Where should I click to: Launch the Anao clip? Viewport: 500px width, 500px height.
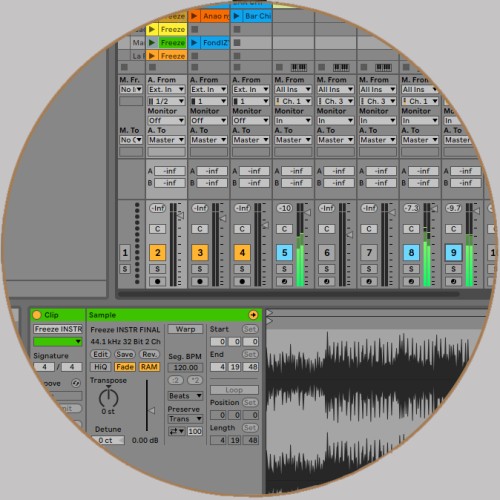pos(194,16)
